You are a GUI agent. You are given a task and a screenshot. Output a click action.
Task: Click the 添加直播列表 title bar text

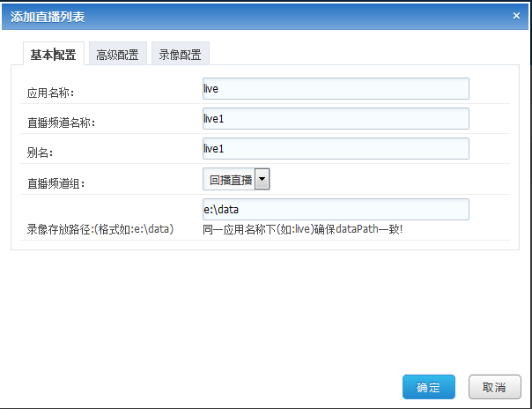[48, 17]
